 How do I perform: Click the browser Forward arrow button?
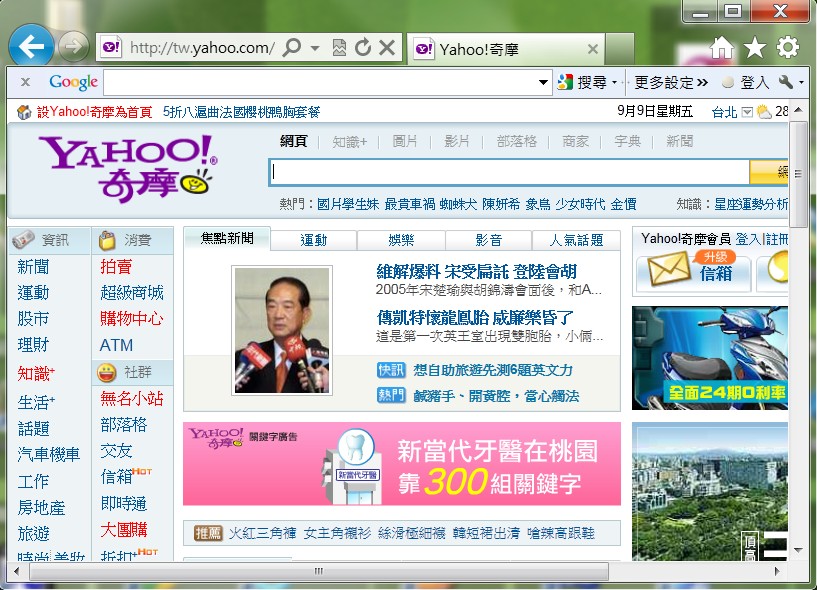click(73, 47)
